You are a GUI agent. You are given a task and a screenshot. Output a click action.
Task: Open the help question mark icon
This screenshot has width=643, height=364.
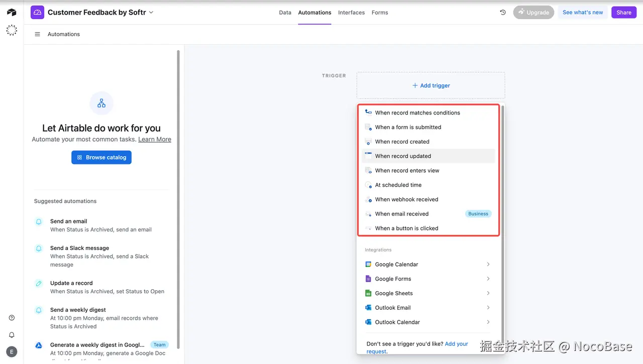click(12, 318)
